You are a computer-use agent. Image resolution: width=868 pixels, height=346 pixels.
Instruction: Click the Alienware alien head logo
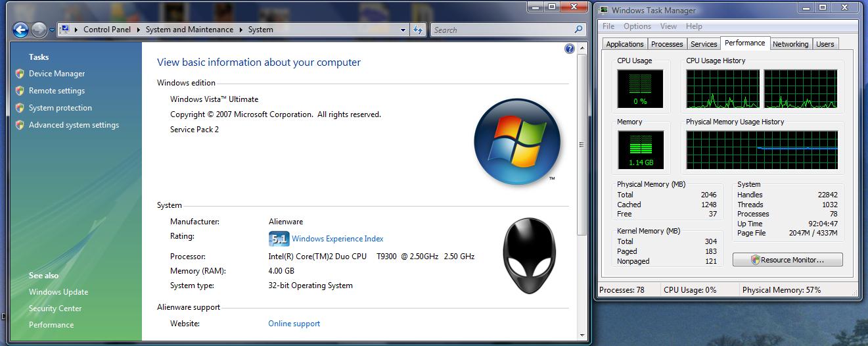pos(529,256)
